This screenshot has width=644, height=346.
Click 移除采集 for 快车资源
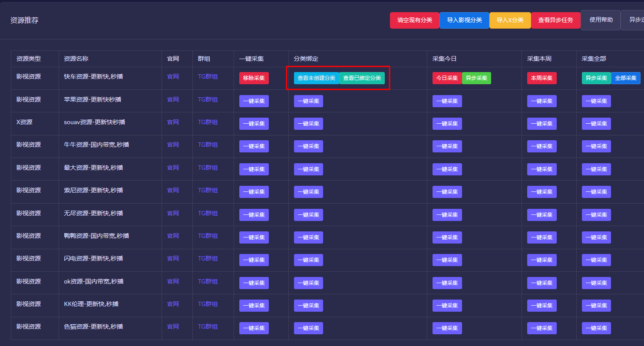click(254, 78)
